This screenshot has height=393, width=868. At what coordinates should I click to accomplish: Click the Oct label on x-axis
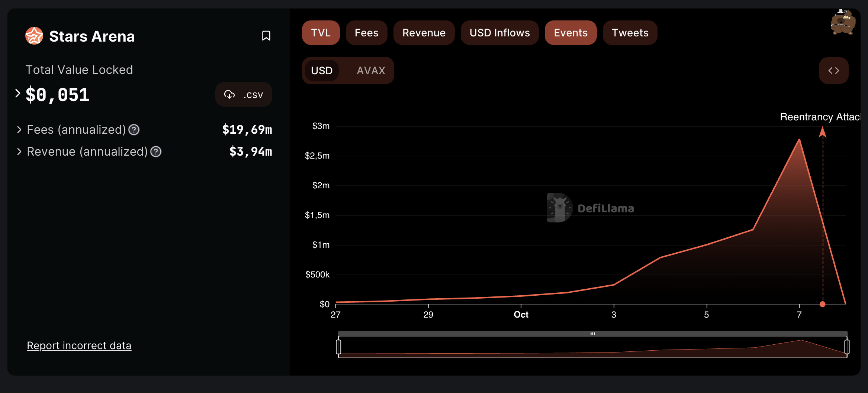click(x=521, y=315)
